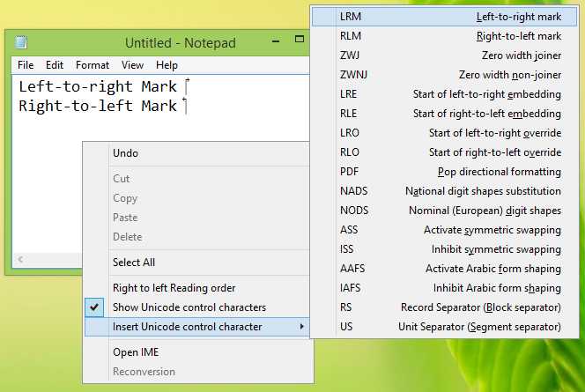585x392 pixels.
Task: Insert RLM Right-to-left mark
Action: [449, 36]
